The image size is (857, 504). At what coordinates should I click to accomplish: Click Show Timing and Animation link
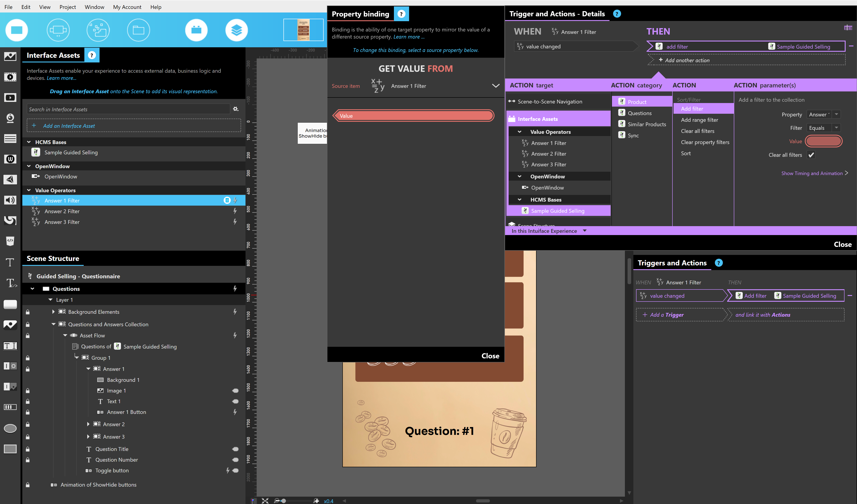click(815, 173)
